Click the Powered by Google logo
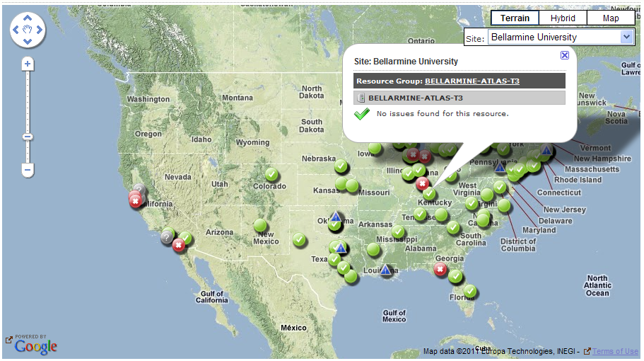 [x=35, y=345]
